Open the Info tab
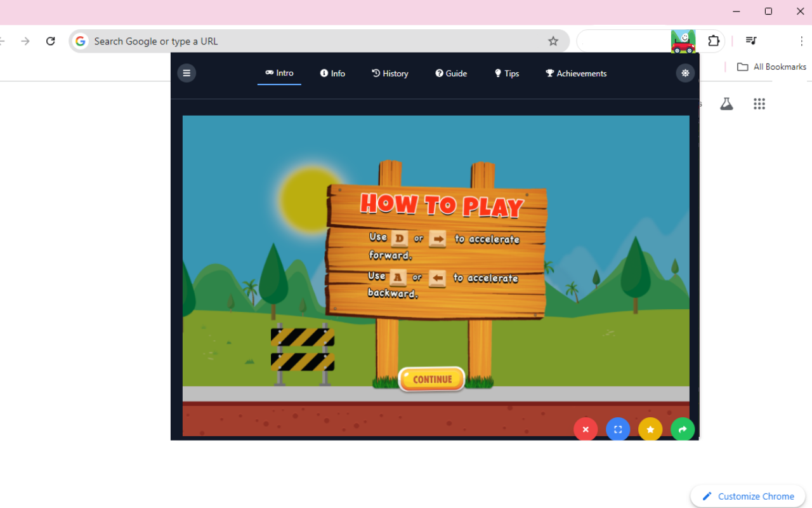 point(332,74)
